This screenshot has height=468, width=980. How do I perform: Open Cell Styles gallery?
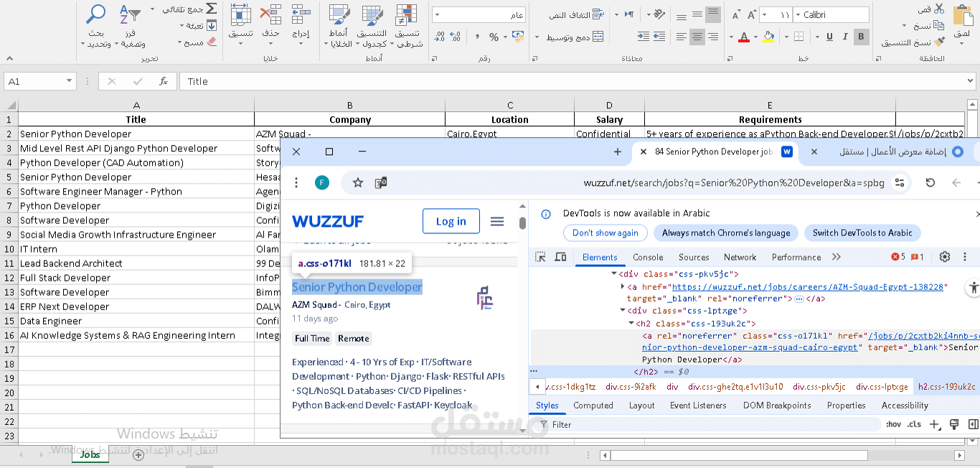(x=339, y=26)
